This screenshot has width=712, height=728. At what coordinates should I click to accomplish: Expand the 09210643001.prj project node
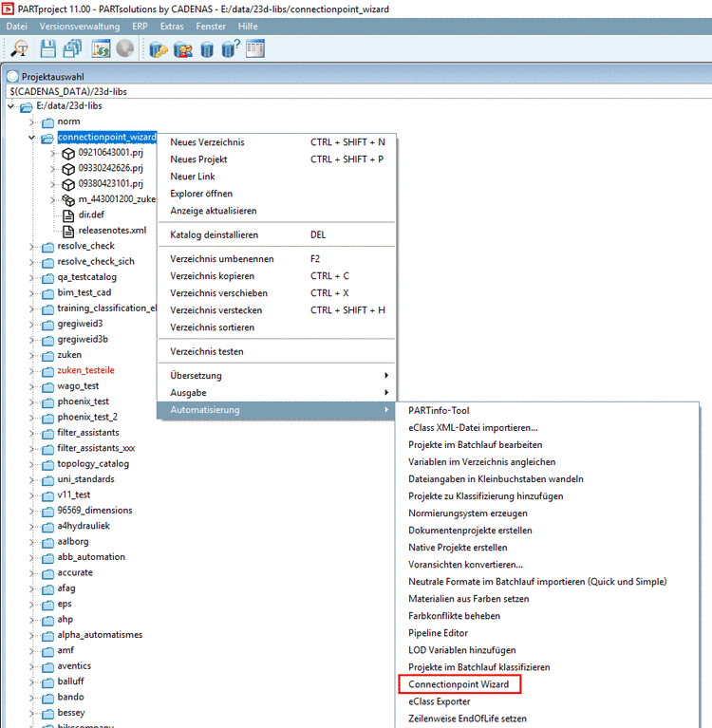pos(52,153)
